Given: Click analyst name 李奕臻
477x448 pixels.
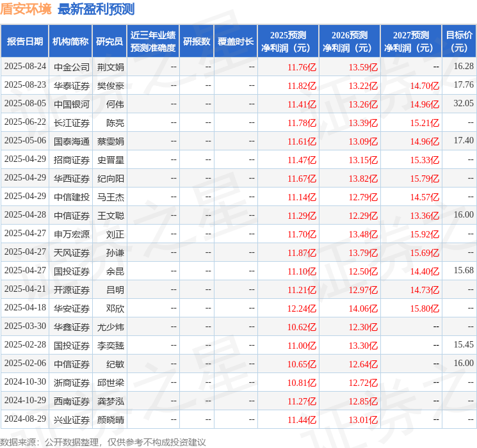Looking at the screenshot, I should (x=110, y=346).
